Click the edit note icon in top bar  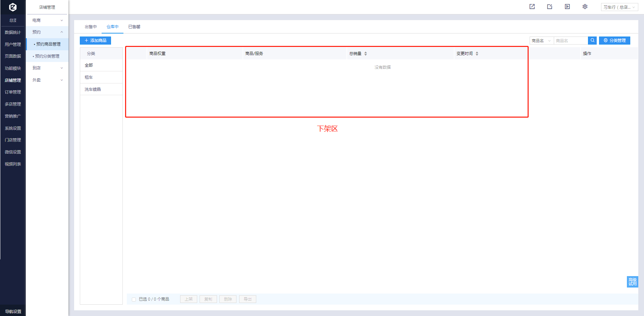pos(549,7)
